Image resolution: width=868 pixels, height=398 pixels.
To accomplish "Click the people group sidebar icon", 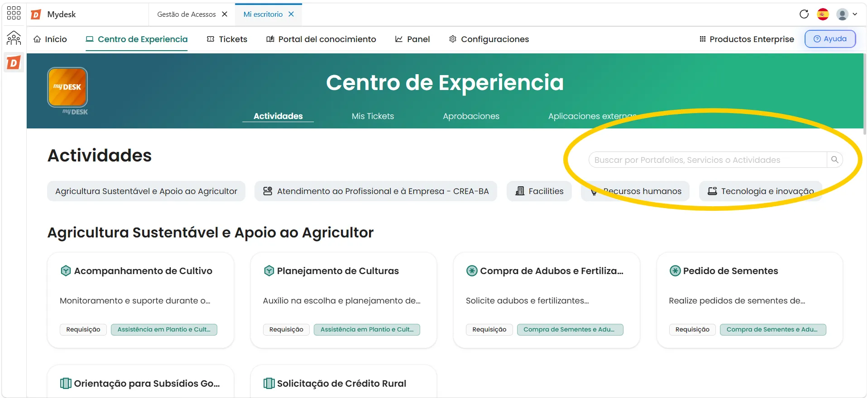I will click(x=14, y=38).
